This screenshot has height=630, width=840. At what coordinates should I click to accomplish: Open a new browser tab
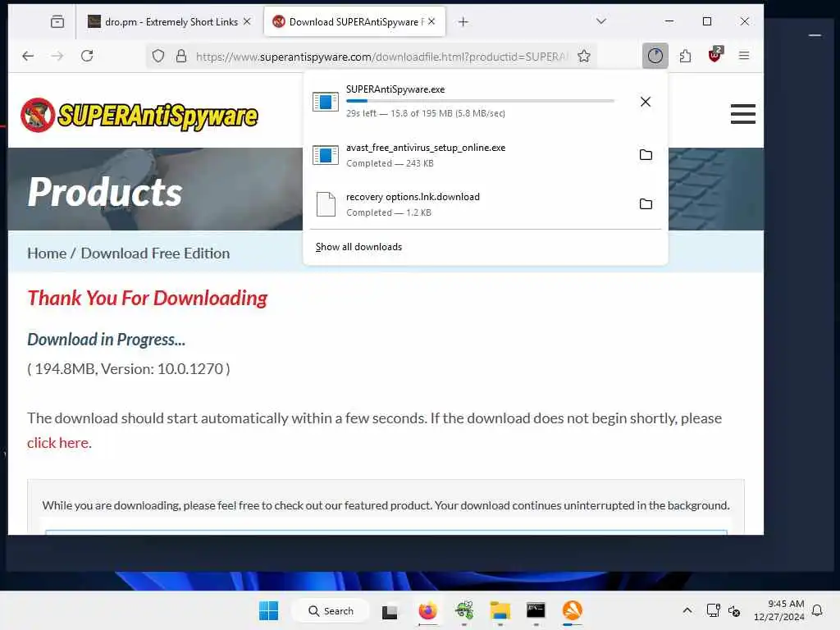[463, 21]
